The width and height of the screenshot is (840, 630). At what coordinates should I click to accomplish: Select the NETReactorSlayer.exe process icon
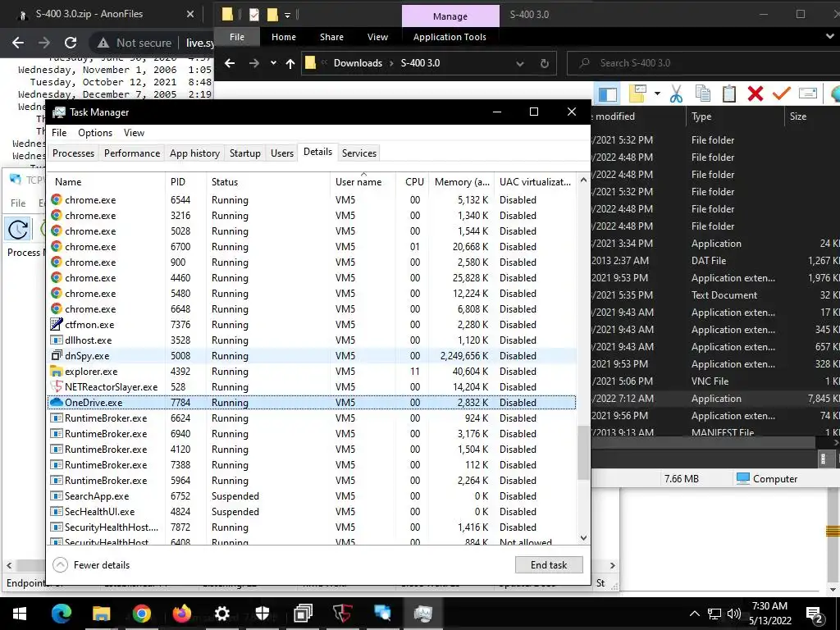point(57,387)
